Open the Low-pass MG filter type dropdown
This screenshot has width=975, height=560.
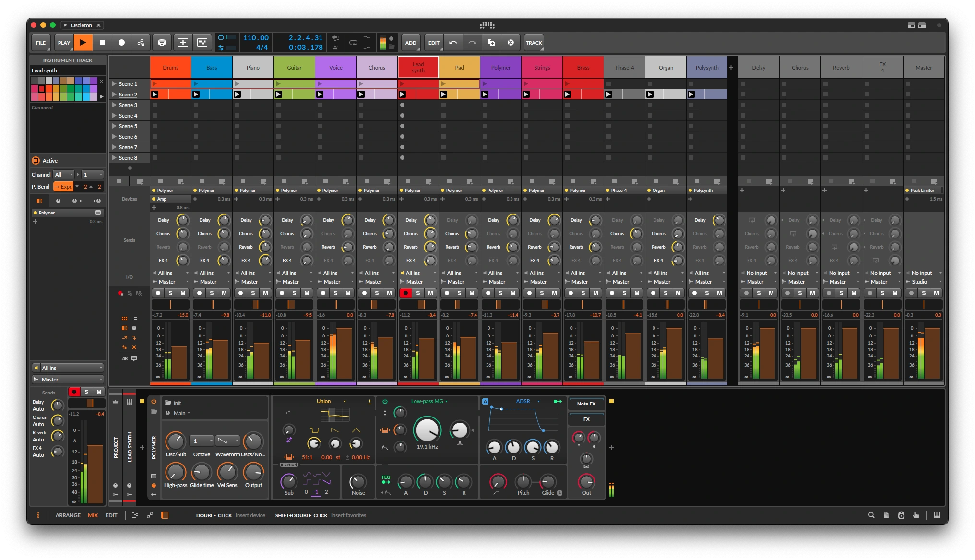tap(429, 401)
